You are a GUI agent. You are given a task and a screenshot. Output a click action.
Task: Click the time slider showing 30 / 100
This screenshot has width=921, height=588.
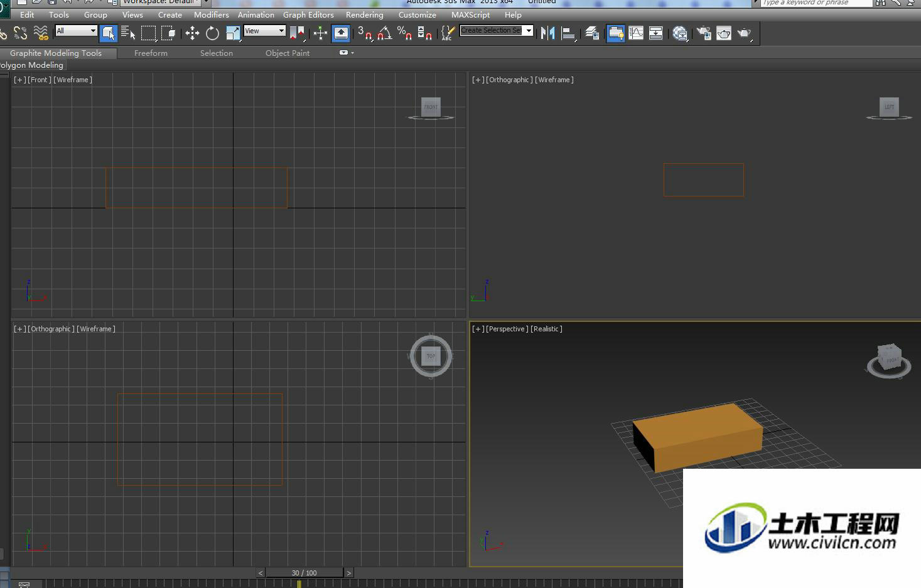[304, 573]
